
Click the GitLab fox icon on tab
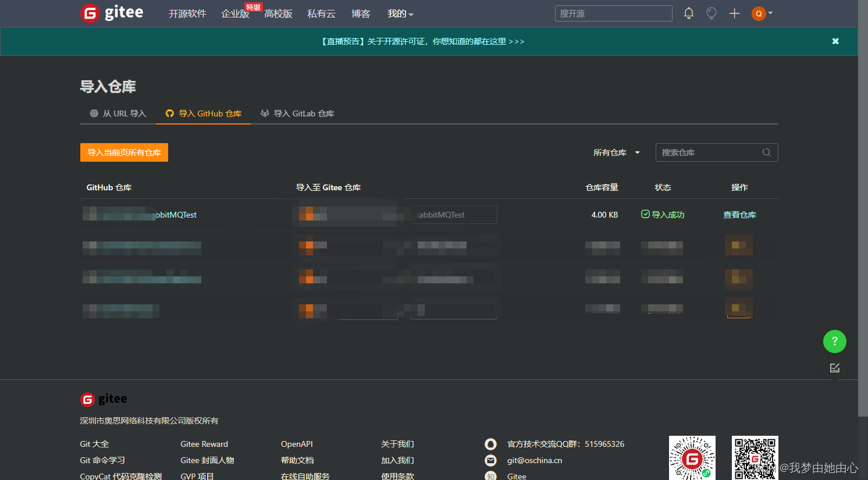265,113
